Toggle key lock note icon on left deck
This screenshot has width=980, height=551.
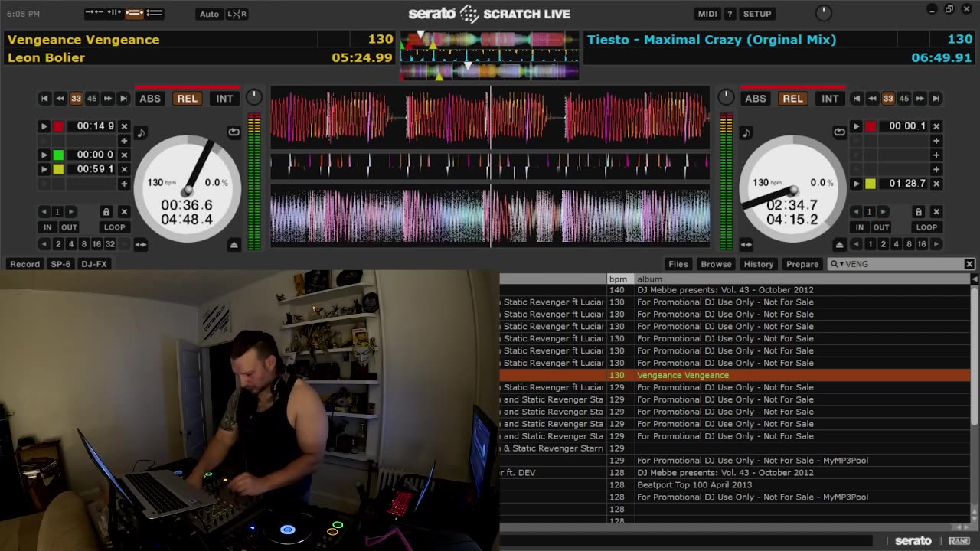coord(141,132)
